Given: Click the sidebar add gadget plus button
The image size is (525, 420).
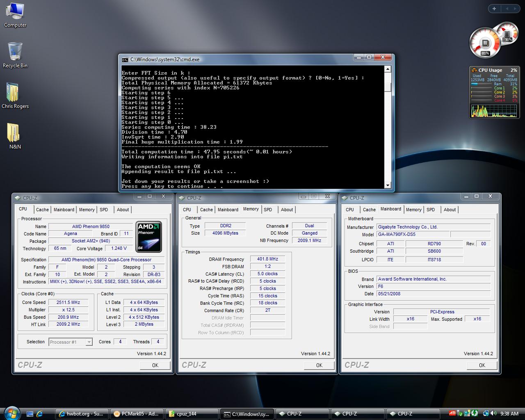Looking at the screenshot, I should click(x=494, y=9).
